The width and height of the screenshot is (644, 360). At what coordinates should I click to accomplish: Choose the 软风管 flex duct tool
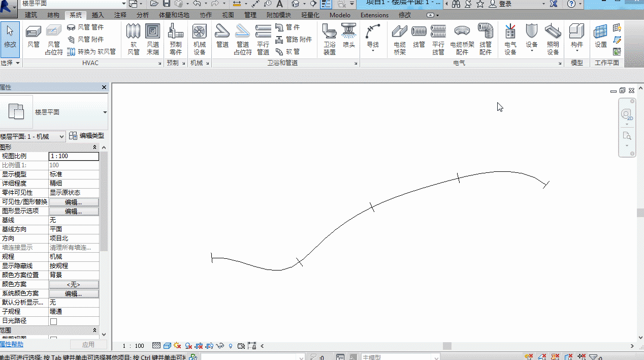133,39
